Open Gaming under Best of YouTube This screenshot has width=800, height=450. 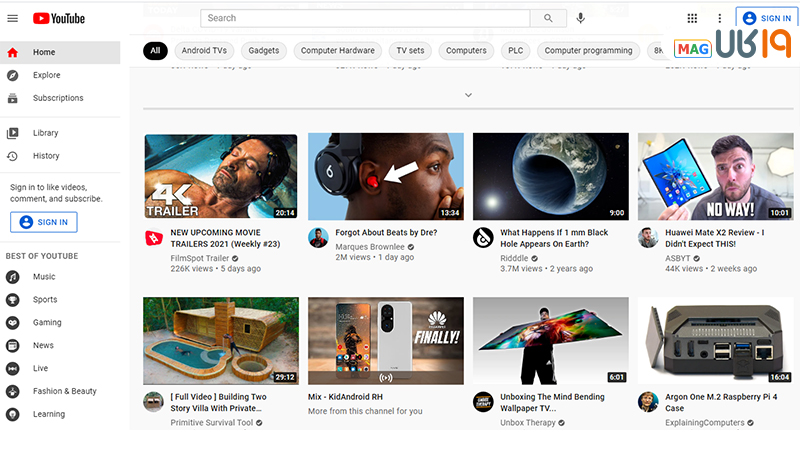click(47, 323)
